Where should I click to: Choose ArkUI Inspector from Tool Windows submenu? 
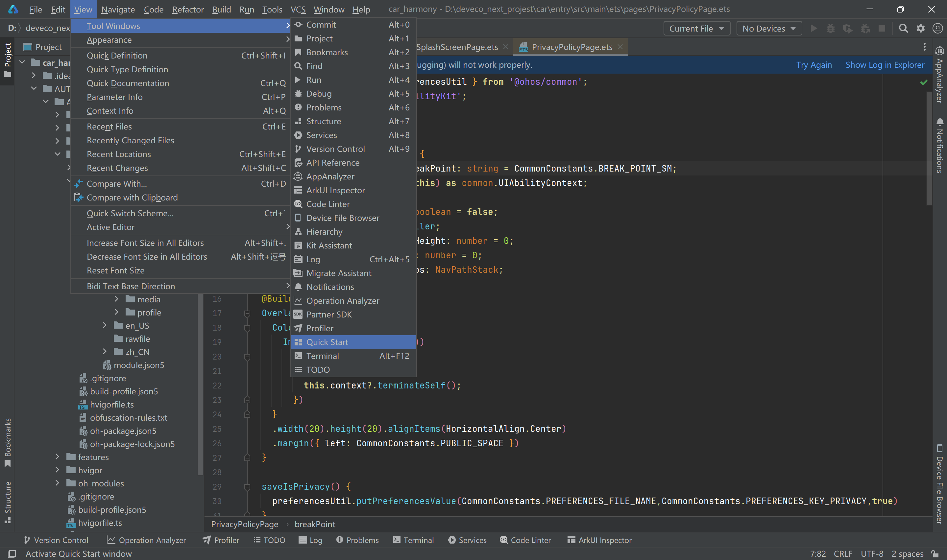pos(353,190)
